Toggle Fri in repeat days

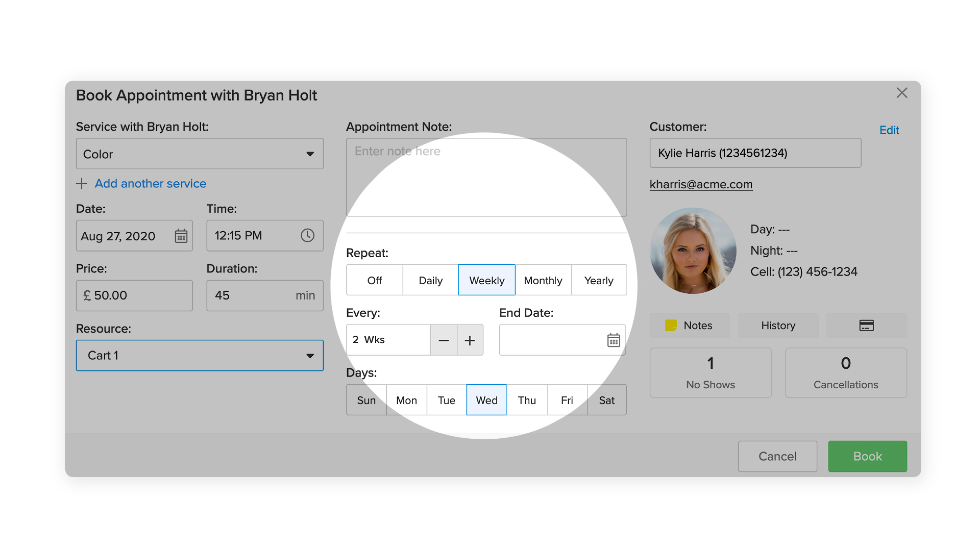(567, 400)
